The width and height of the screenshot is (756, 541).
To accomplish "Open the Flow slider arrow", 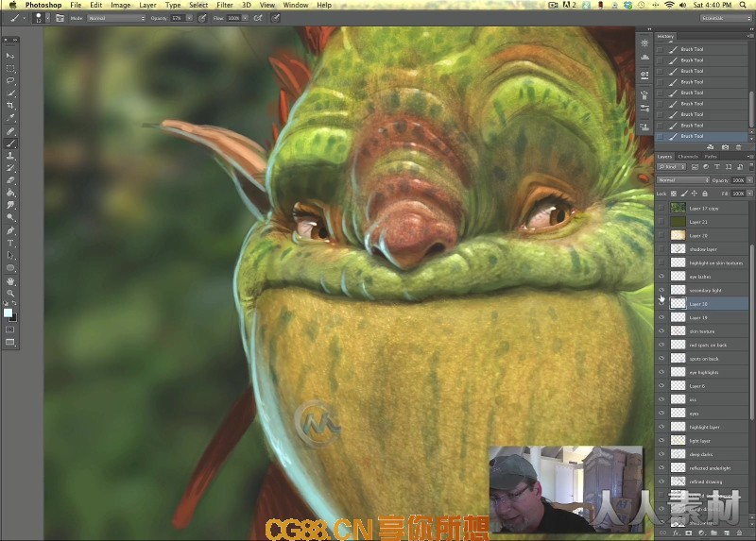I will [x=245, y=18].
